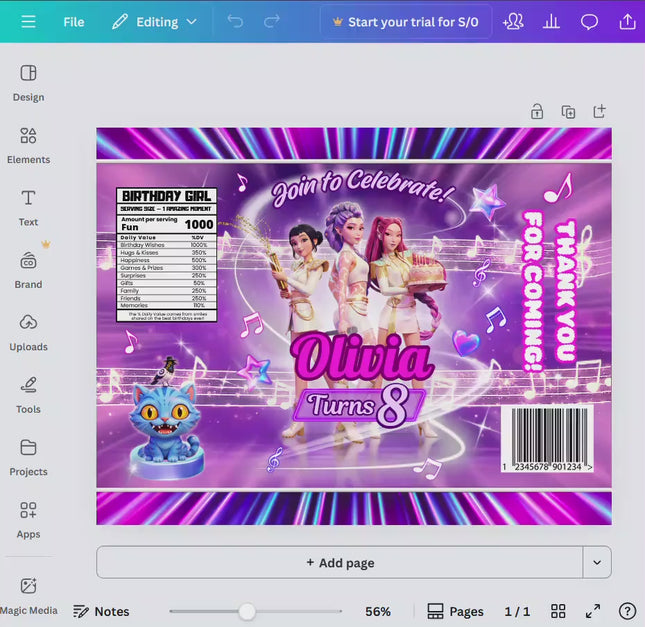This screenshot has height=627, width=645.
Task: Lock the page with padlock icon
Action: [536, 111]
